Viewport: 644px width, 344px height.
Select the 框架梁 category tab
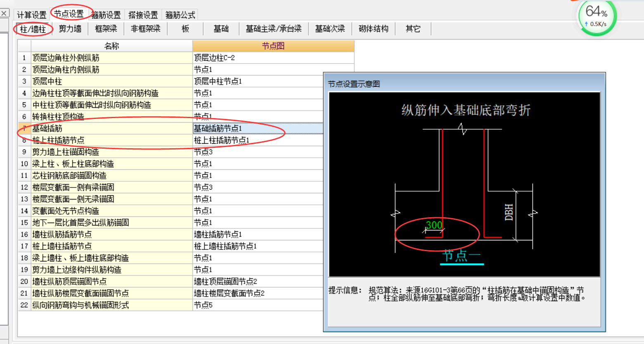tap(106, 29)
